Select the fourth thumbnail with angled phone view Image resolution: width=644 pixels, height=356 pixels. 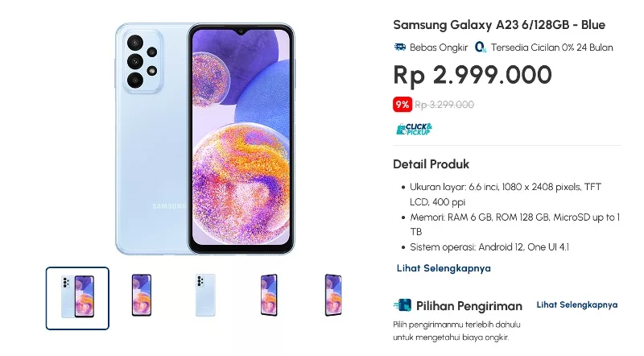[269, 295]
